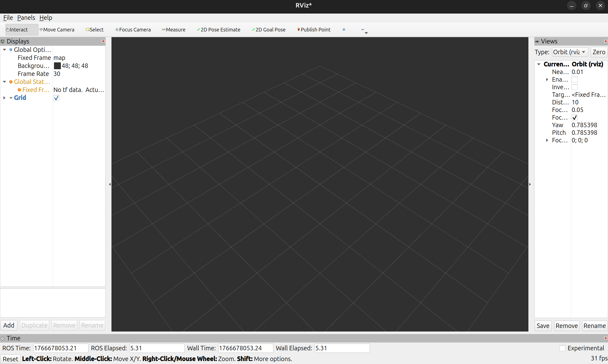608x364 pixels.
Task: Click Rename in the Views panel
Action: pyautogui.click(x=594, y=326)
